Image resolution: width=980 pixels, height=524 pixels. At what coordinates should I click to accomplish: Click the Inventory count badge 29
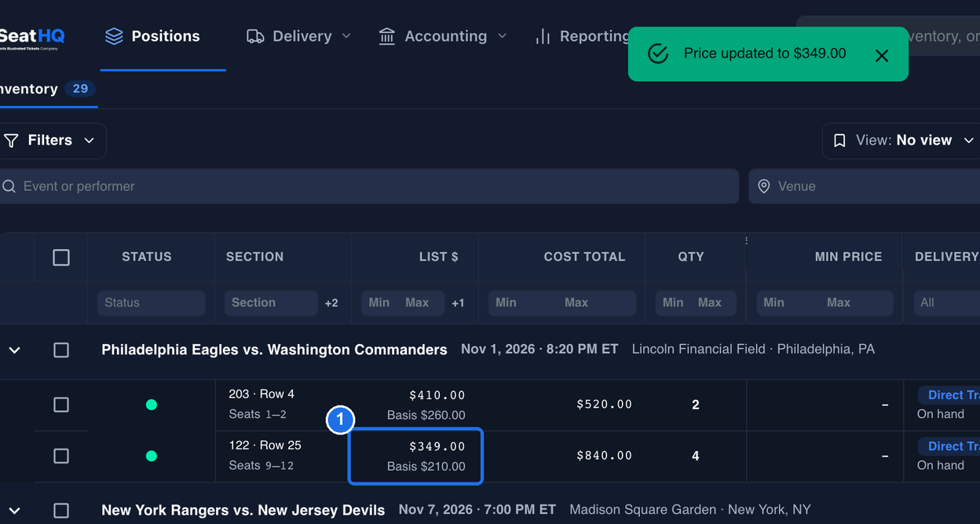tap(80, 89)
